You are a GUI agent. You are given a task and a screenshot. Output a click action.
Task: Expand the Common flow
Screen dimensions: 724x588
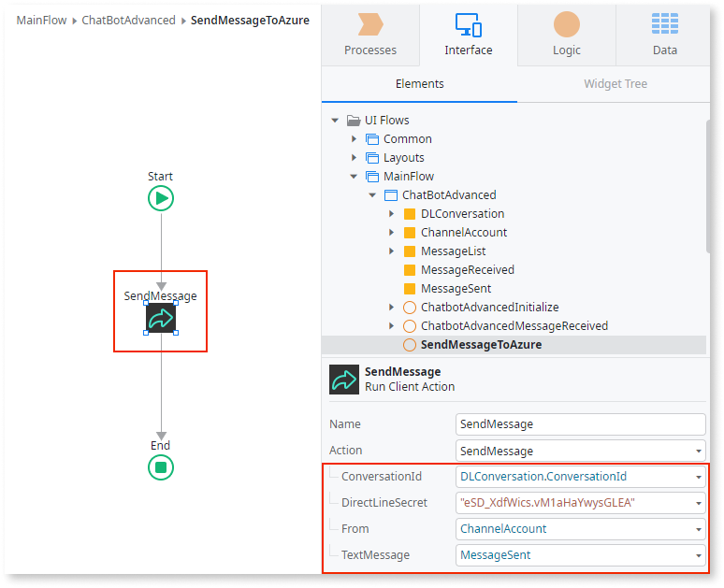click(354, 139)
